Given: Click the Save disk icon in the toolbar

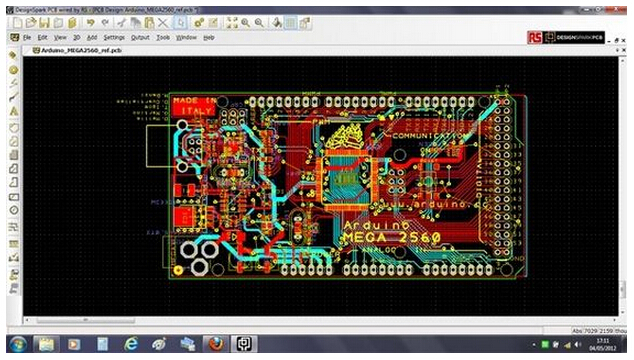Looking at the screenshot, I should point(45,23).
